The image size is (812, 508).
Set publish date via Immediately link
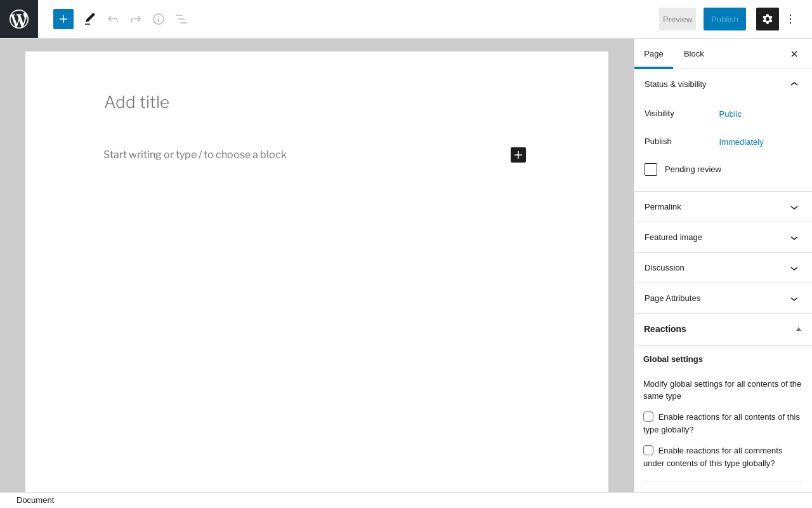(741, 142)
